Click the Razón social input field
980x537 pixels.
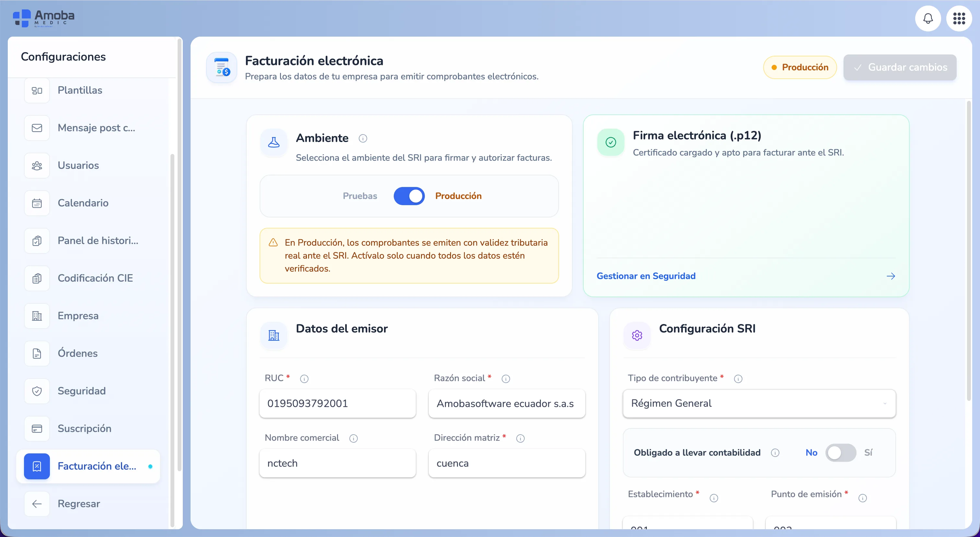507,403
